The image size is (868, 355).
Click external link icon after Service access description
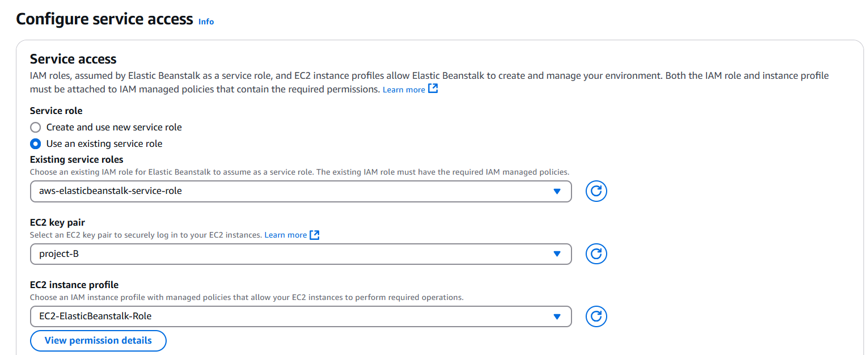(x=433, y=89)
